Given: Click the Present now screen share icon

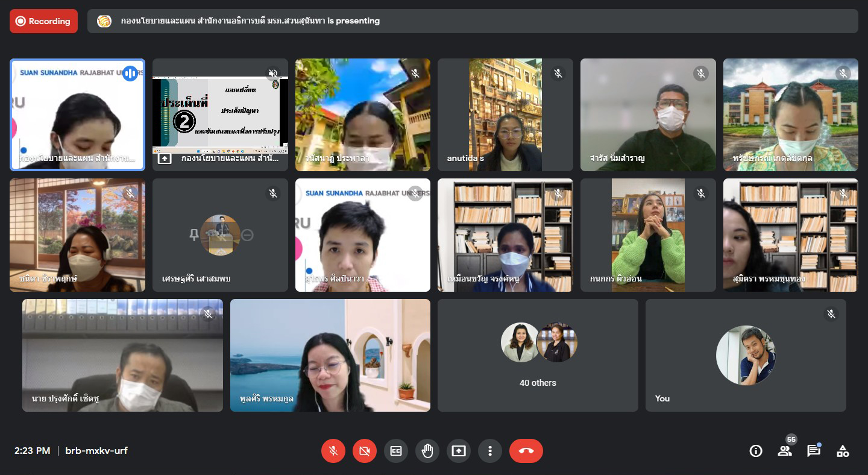Looking at the screenshot, I should pos(459,451).
